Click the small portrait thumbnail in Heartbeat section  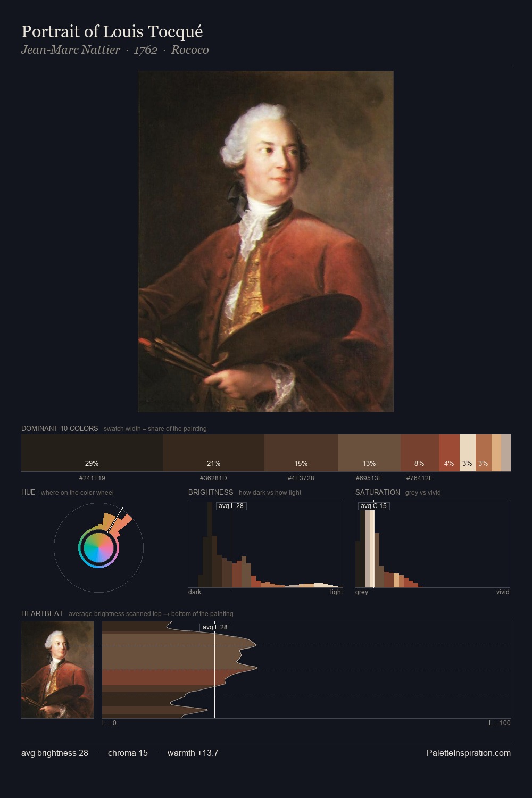pyautogui.click(x=57, y=670)
